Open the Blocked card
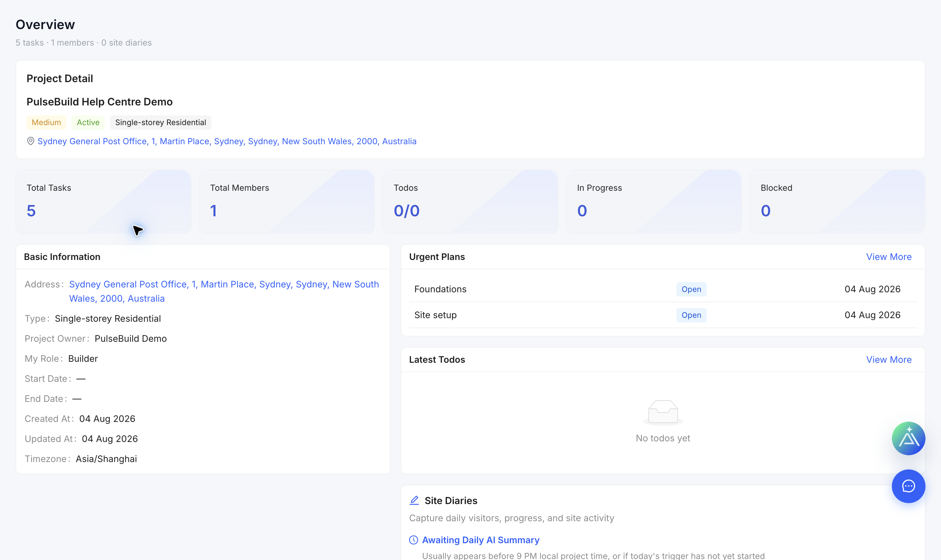This screenshot has height=560, width=941. point(837,201)
